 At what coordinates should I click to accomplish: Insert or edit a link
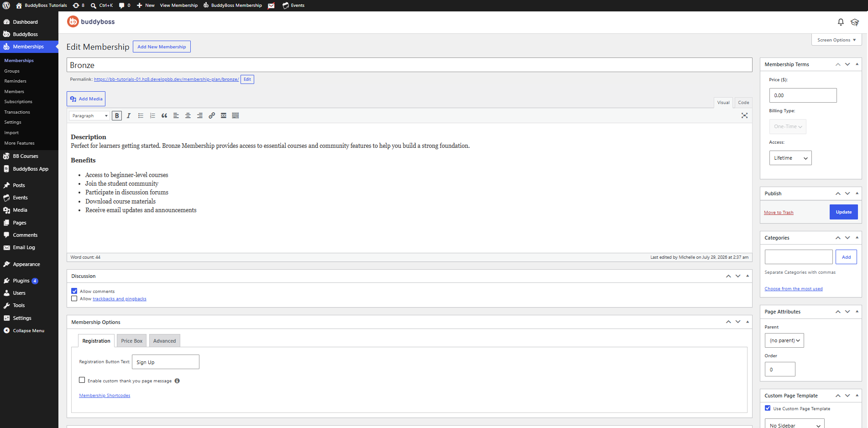[212, 116]
